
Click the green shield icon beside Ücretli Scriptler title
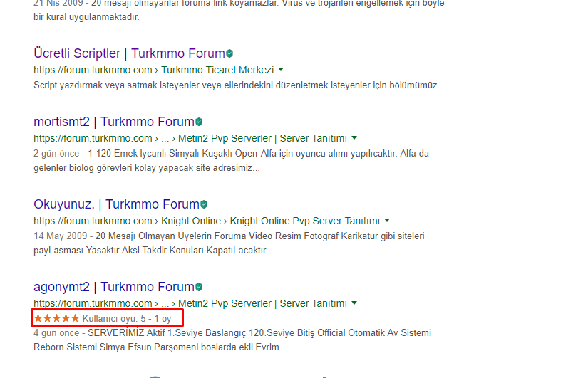[x=229, y=53]
